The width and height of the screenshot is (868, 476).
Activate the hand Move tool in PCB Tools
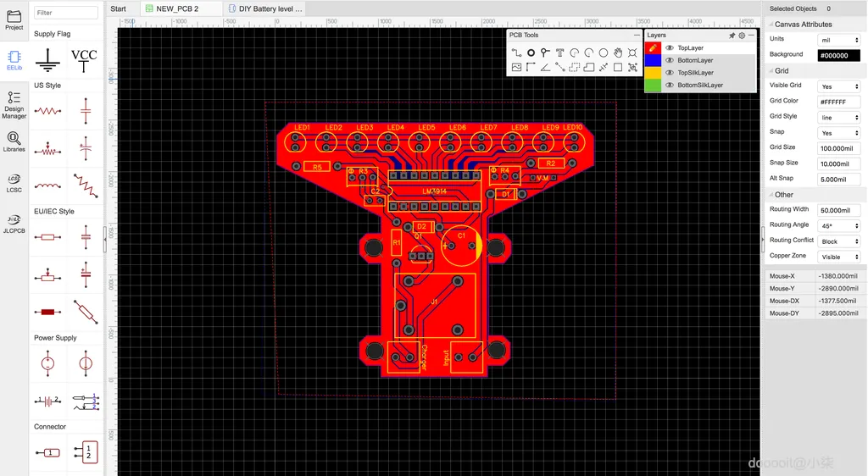tap(618, 53)
